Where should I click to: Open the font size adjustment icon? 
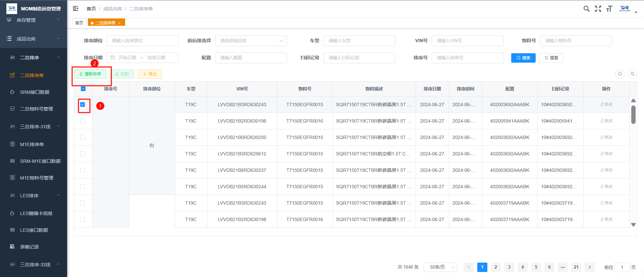(x=609, y=9)
